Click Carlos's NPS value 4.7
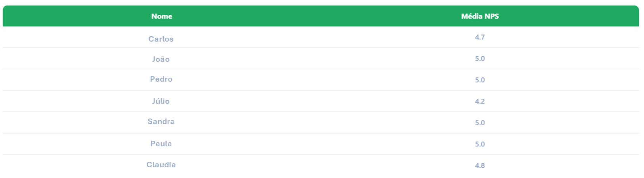This screenshot has height=178, width=644. coord(480,37)
